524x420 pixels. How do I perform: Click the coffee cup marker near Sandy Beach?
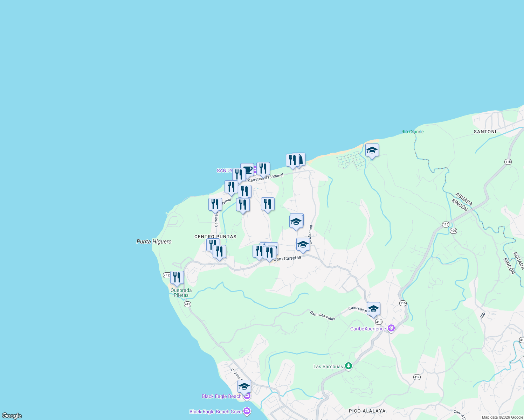(249, 170)
